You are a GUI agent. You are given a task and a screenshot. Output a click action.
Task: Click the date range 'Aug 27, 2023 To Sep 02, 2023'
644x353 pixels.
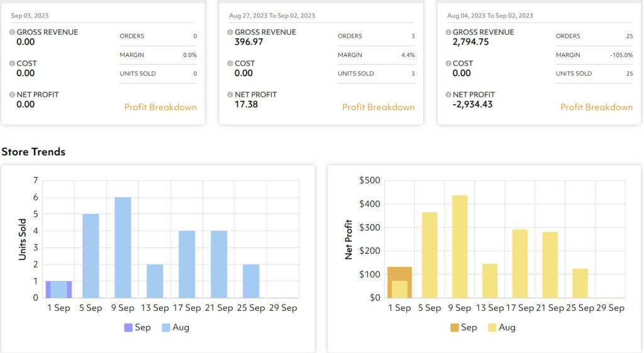coord(272,16)
